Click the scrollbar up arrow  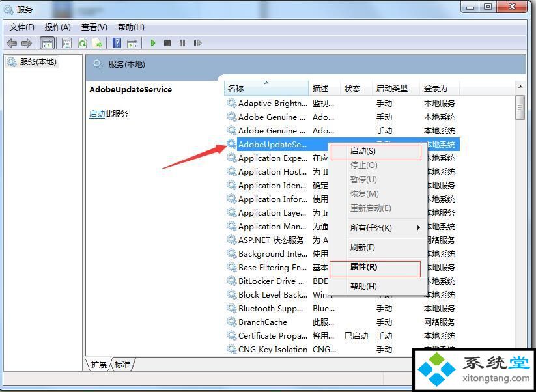tap(520, 87)
